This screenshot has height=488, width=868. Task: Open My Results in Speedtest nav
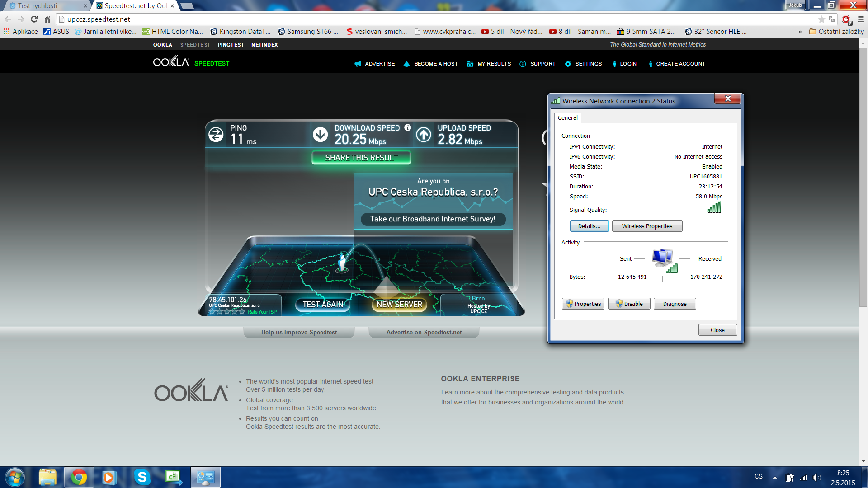pyautogui.click(x=494, y=64)
